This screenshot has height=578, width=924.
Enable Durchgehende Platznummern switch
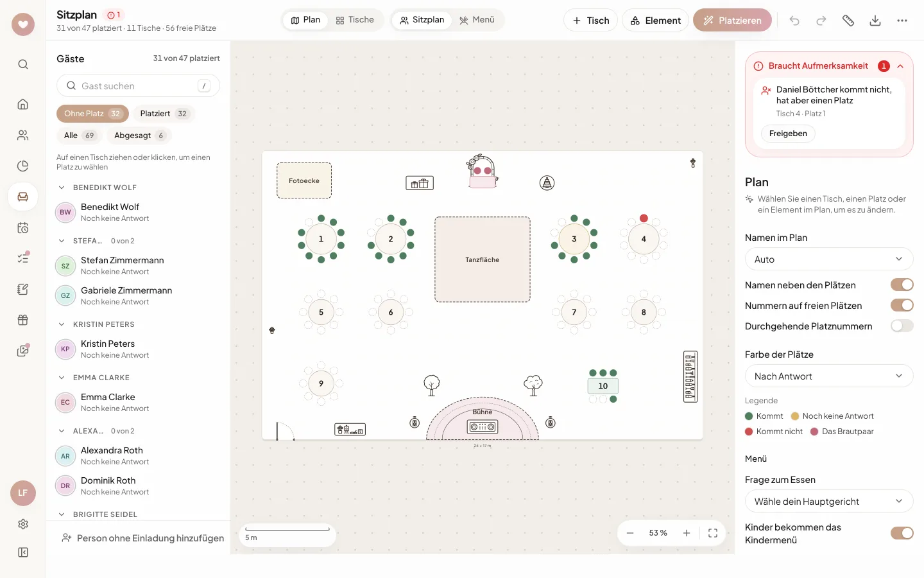click(902, 326)
